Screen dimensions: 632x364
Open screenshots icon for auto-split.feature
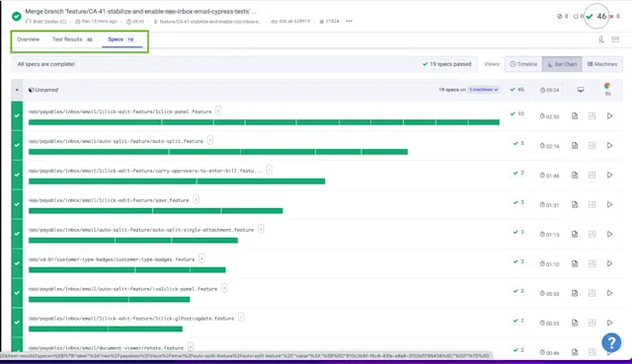pyautogui.click(x=592, y=145)
